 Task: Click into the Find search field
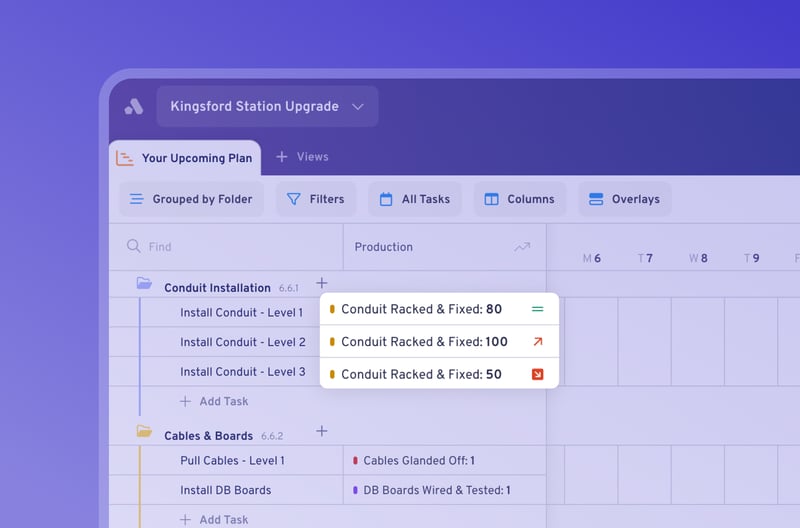point(226,247)
